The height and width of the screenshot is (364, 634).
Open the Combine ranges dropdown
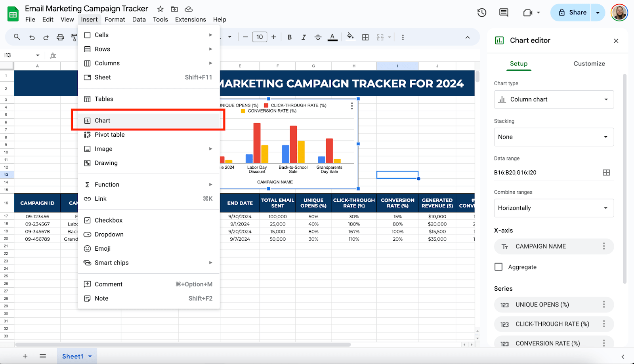coord(554,208)
